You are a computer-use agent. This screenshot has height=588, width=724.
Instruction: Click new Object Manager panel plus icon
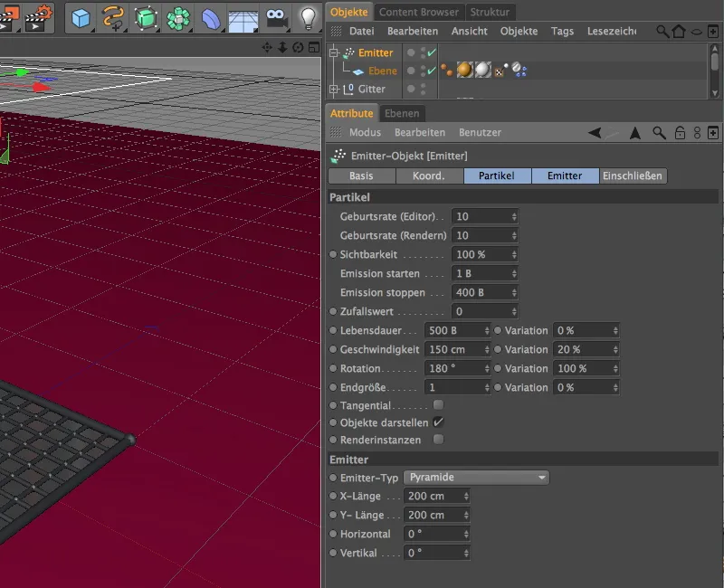tap(713, 32)
